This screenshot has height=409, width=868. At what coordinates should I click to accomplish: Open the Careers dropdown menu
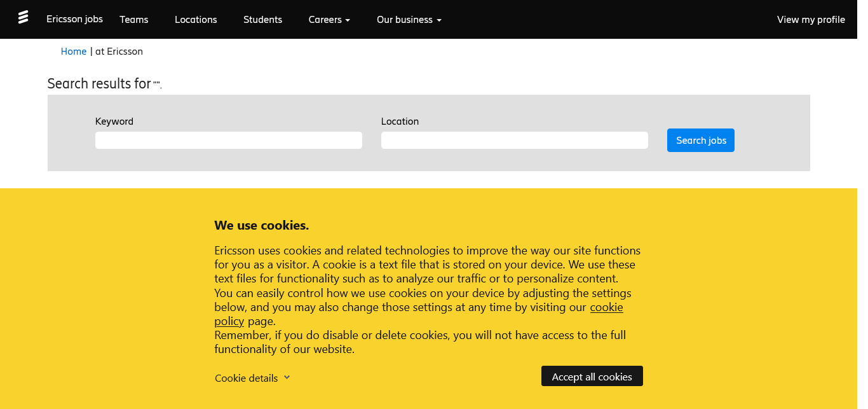point(329,20)
